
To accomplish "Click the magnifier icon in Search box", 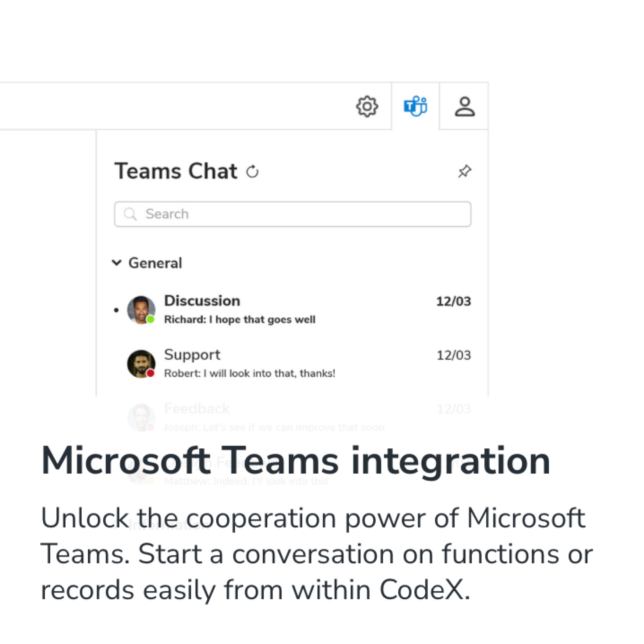I will point(130,214).
